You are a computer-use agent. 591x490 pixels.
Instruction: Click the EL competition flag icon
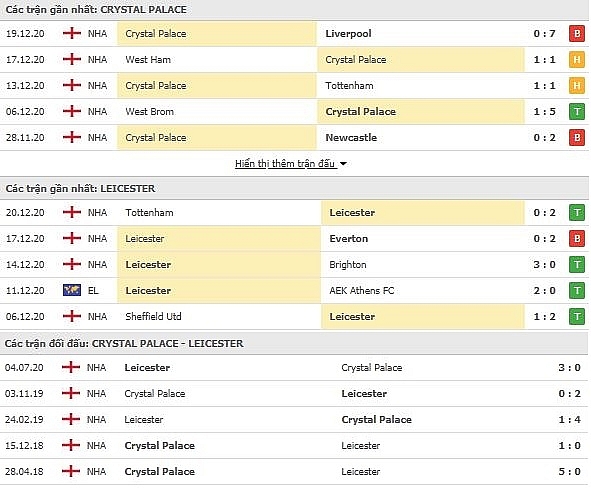pyautogui.click(x=72, y=290)
